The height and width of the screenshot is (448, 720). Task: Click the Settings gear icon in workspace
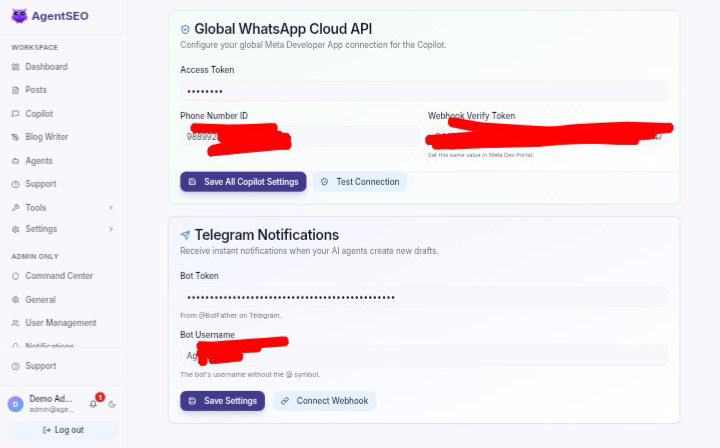coord(16,229)
